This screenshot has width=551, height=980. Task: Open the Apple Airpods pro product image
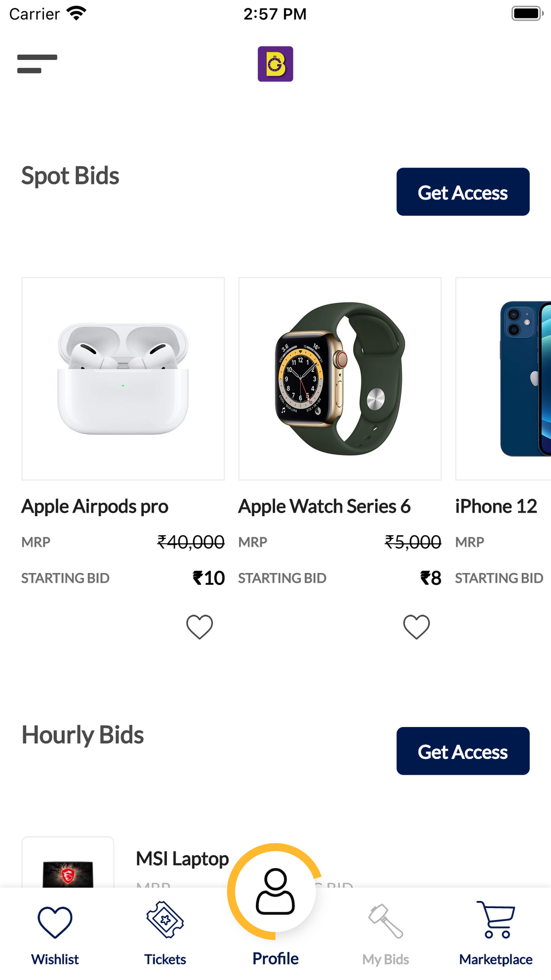(123, 379)
